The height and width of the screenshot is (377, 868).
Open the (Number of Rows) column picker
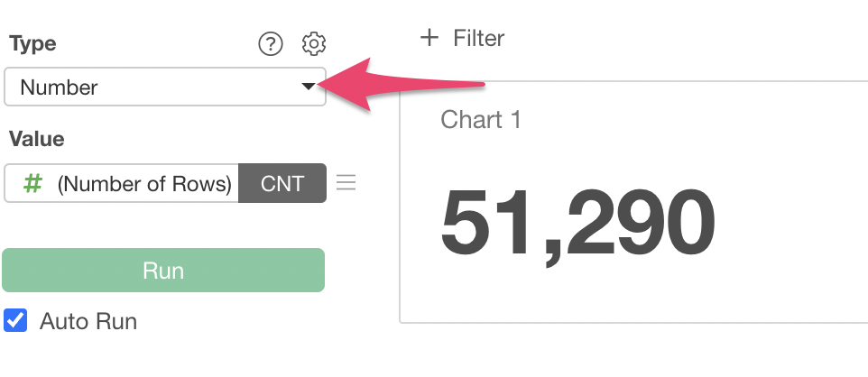point(144,184)
